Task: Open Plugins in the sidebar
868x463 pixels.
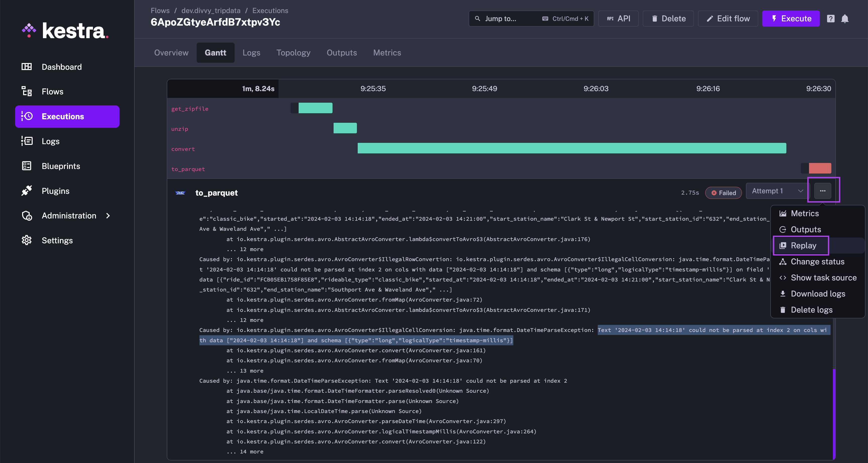Action: tap(55, 191)
